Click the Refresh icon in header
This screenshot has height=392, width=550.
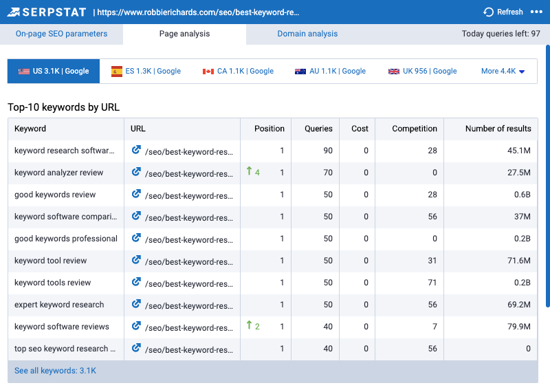click(489, 12)
